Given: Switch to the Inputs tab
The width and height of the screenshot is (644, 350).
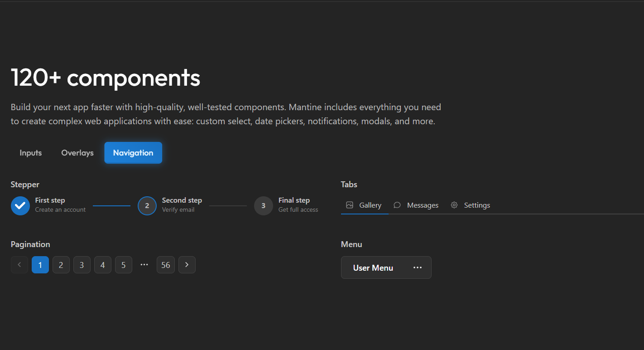Looking at the screenshot, I should (31, 153).
